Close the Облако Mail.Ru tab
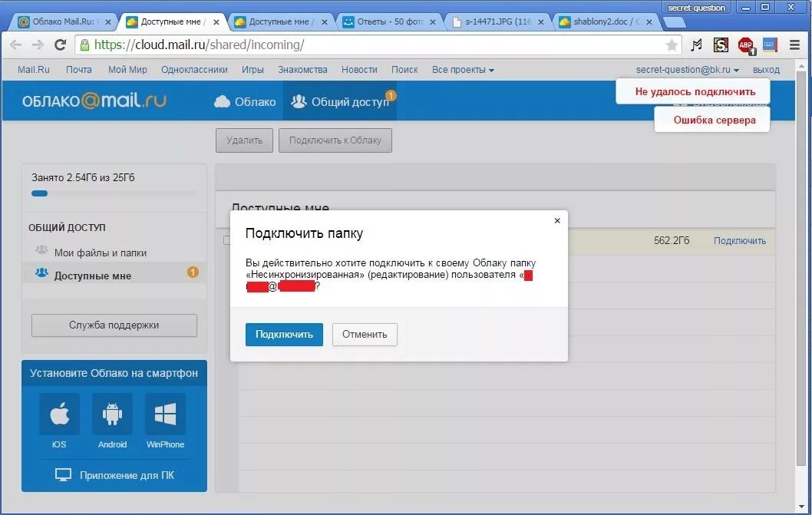 (107, 21)
